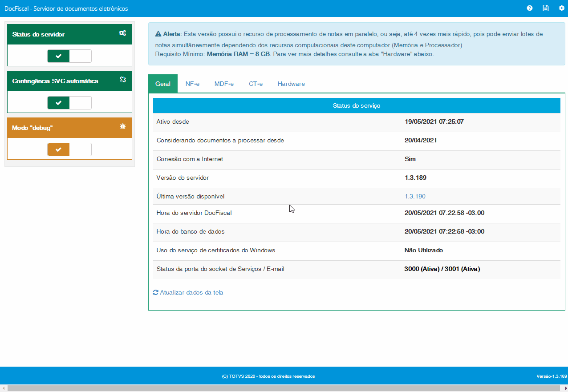Click the Versão-1.3.189 footer text
This screenshot has height=392, width=568.
[552, 376]
